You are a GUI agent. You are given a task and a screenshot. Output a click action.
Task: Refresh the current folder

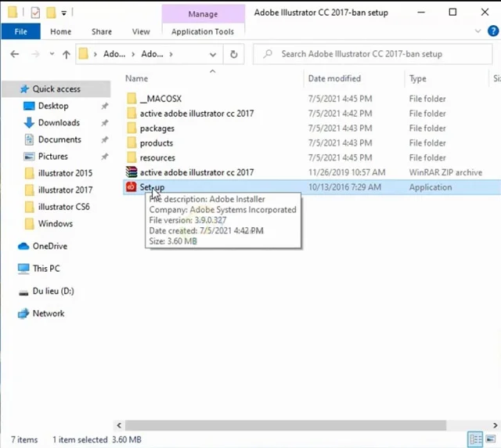(x=233, y=54)
